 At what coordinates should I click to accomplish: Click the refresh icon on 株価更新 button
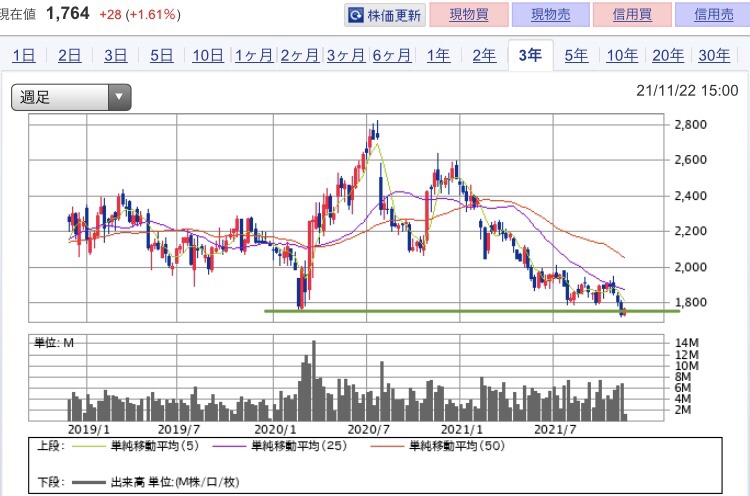point(355,15)
